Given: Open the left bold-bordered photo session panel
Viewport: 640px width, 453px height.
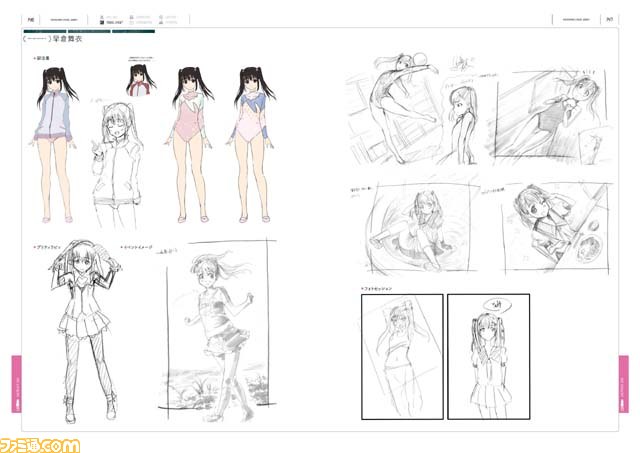Looking at the screenshot, I should [x=402, y=357].
